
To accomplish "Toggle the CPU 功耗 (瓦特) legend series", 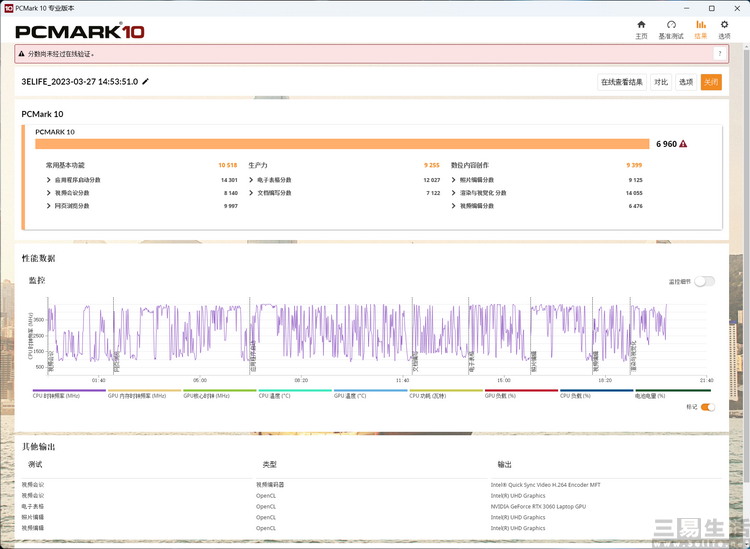I will pyautogui.click(x=446, y=394).
